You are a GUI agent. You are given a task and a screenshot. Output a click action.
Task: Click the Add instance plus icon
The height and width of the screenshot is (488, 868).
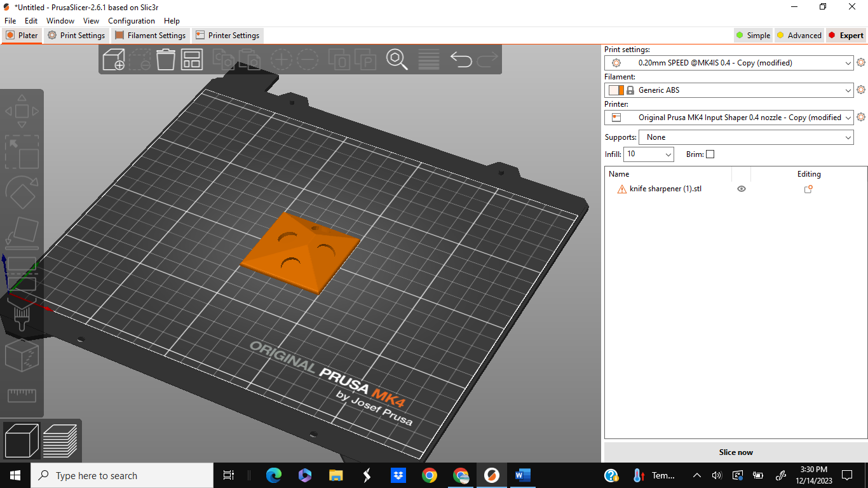pos(281,60)
